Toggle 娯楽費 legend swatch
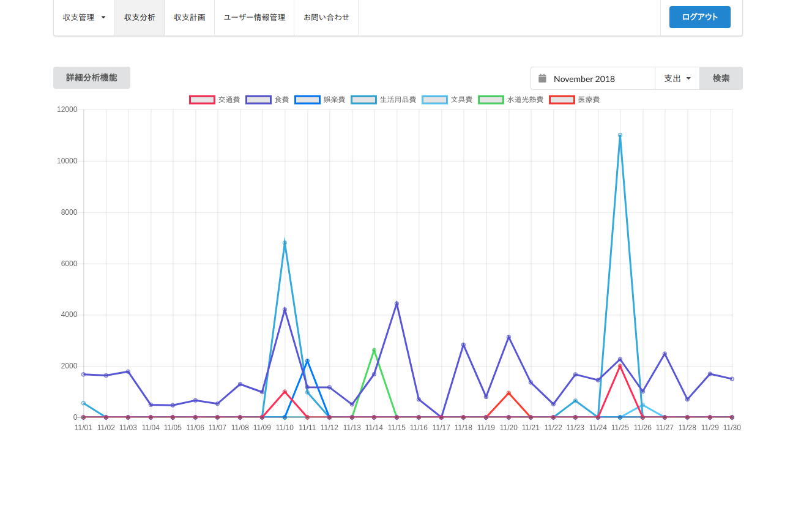 [x=307, y=100]
